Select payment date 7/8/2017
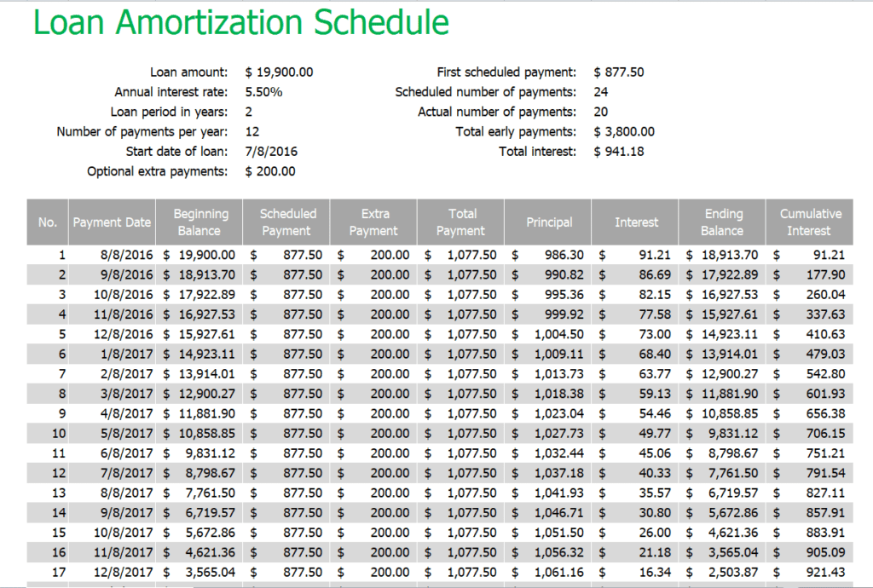This screenshot has height=588, width=873. (x=126, y=473)
